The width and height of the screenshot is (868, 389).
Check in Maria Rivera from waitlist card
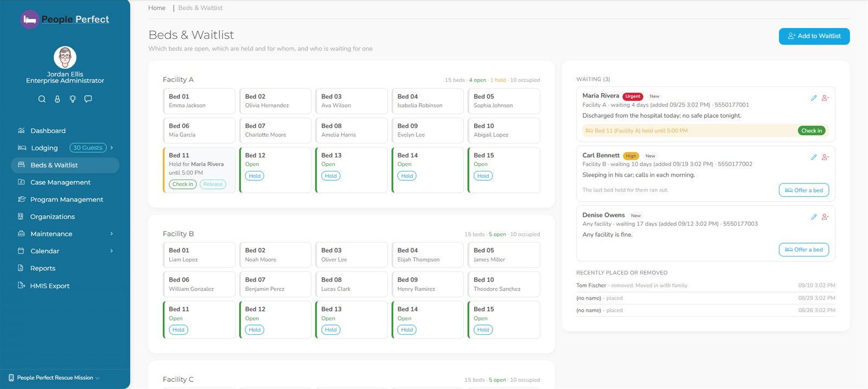pos(812,131)
